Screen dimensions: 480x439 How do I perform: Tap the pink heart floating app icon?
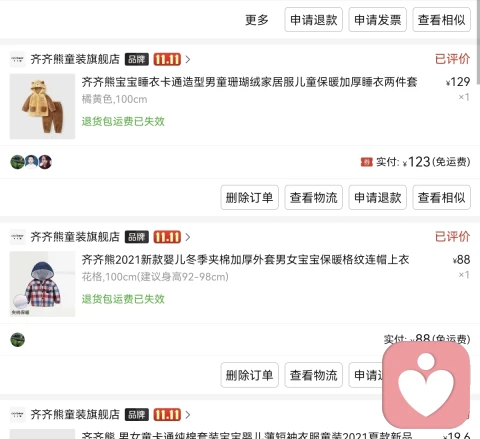click(426, 385)
